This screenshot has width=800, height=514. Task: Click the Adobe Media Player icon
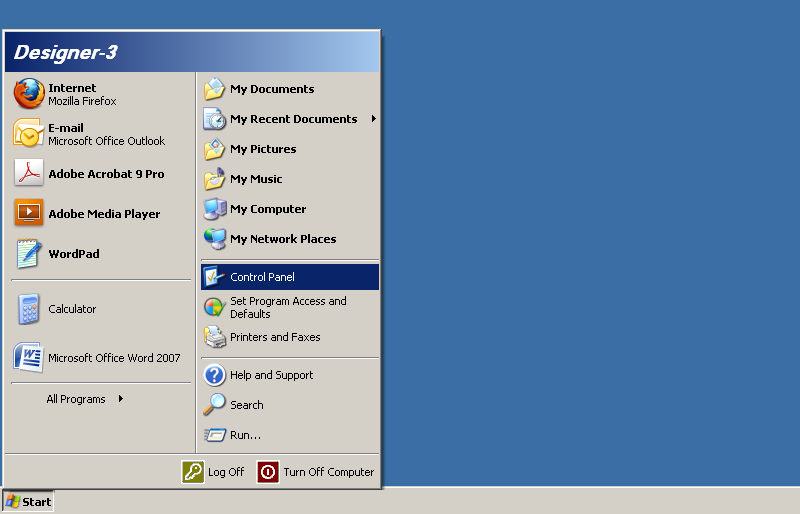(29, 212)
